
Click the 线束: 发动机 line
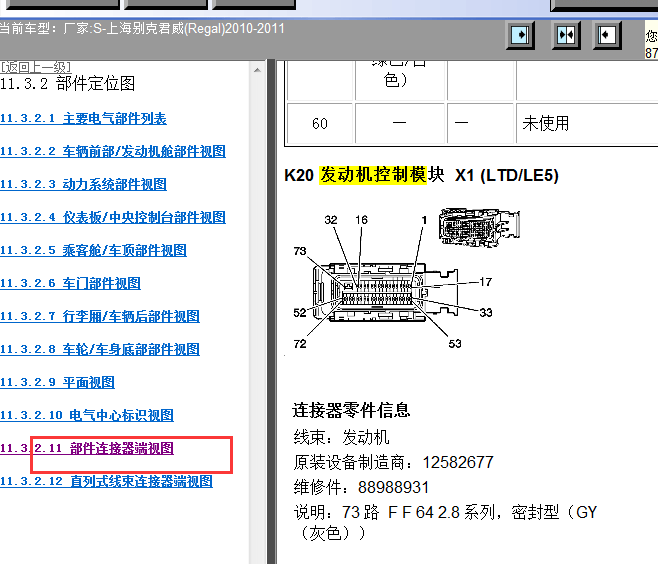pos(341,438)
